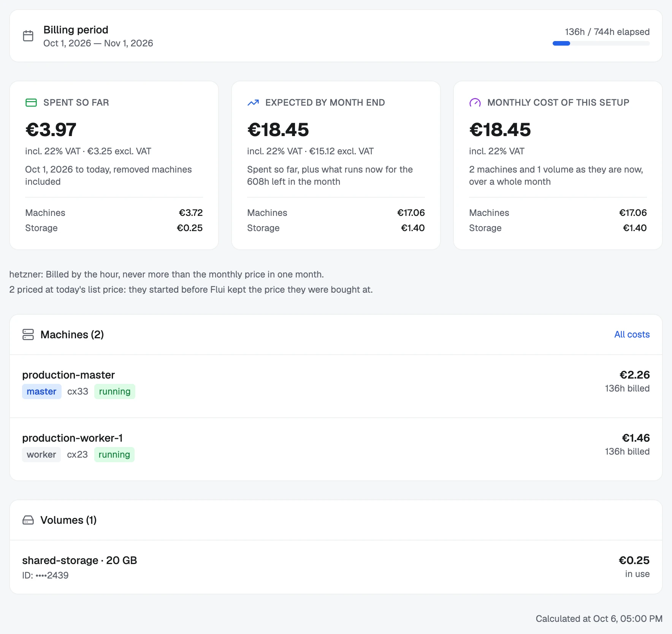Click the €3.72 Machines value in Spent So Far
The height and width of the screenshot is (634, 672).
(x=191, y=213)
